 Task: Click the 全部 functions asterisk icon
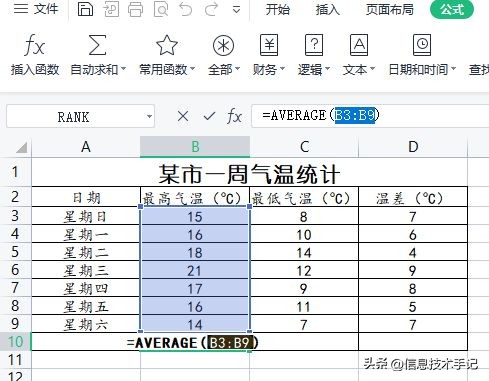tap(223, 45)
